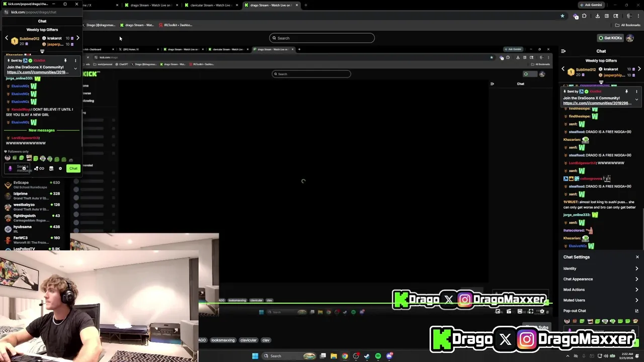Unpin the KickBot message in main chat

[x=626, y=92]
